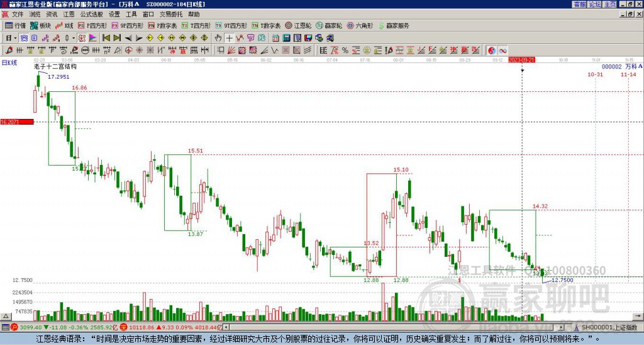Open the 9P四方形 tool
The image size is (644, 345).
(x=128, y=25)
